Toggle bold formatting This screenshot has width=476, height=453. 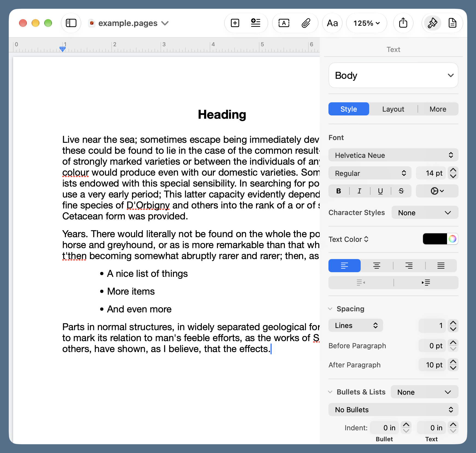click(x=339, y=191)
